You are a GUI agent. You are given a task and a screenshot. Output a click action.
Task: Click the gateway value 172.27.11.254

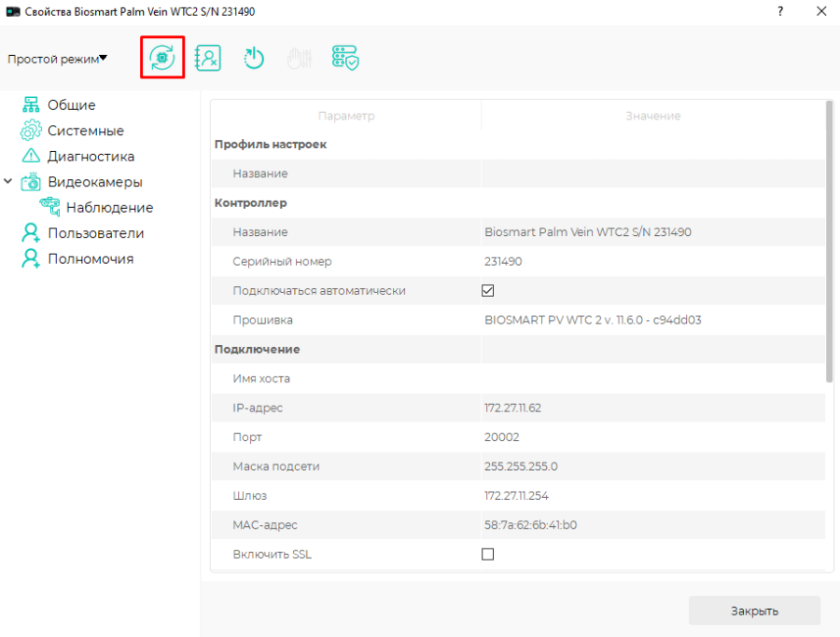click(x=516, y=495)
